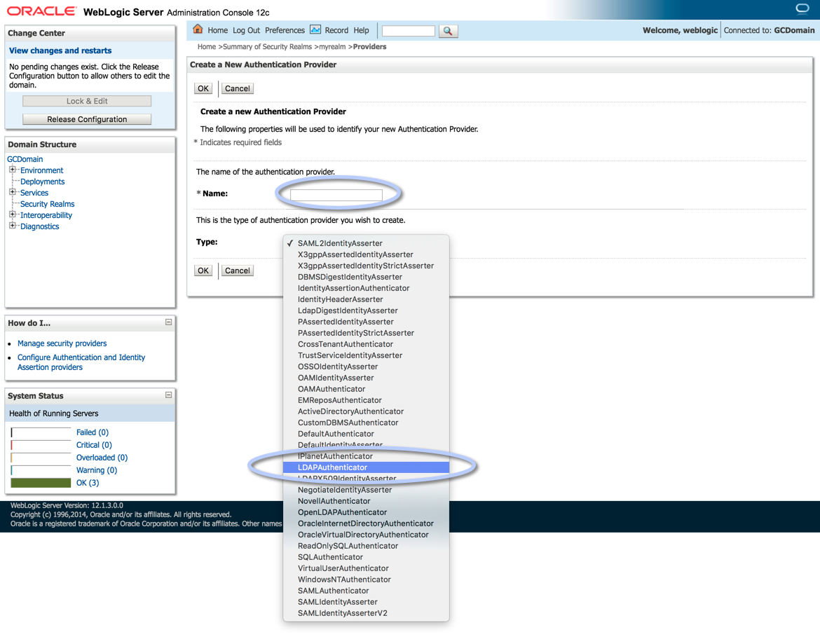The width and height of the screenshot is (820, 644).
Task: Open Help from the toolbar
Action: click(x=361, y=30)
